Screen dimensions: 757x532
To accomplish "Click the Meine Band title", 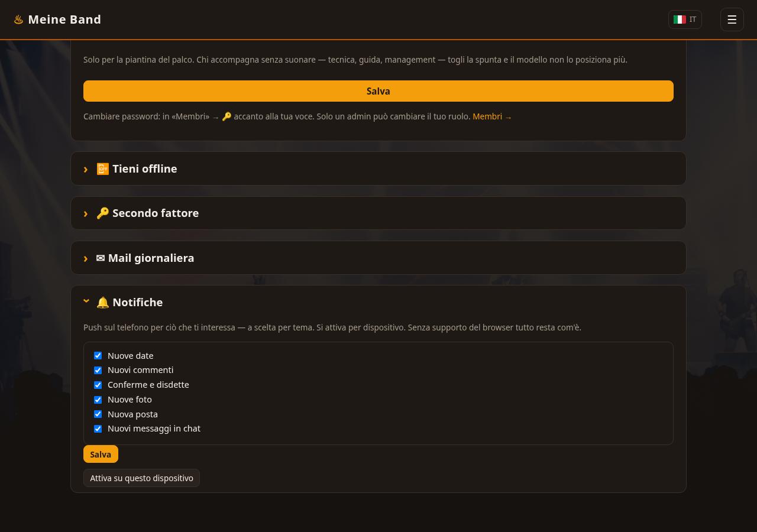I will (x=64, y=20).
